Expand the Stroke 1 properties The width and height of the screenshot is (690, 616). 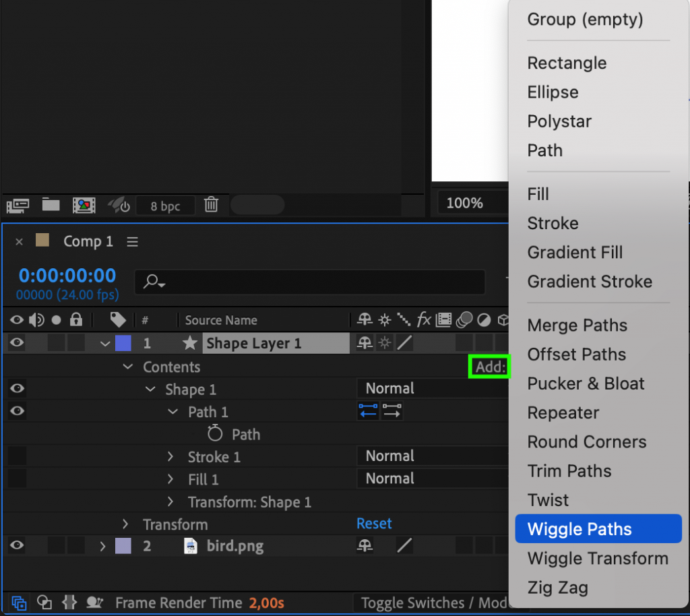pyautogui.click(x=170, y=456)
